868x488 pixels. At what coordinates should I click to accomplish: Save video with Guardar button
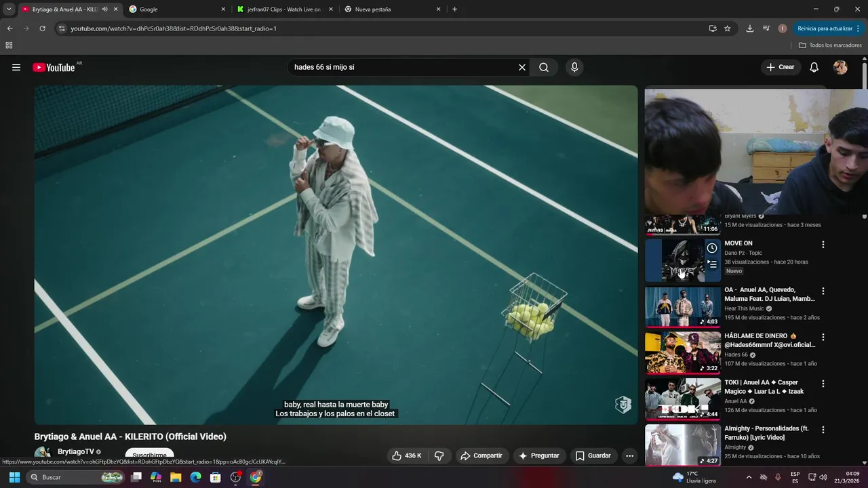pyautogui.click(x=593, y=455)
